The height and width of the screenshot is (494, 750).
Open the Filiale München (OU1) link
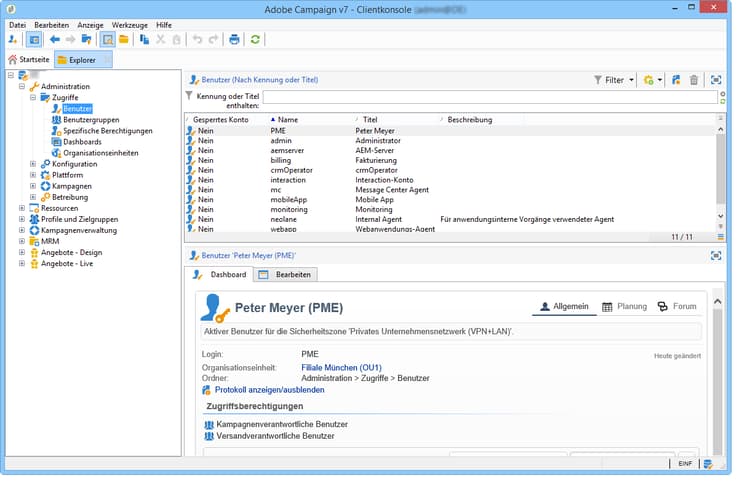coord(342,368)
